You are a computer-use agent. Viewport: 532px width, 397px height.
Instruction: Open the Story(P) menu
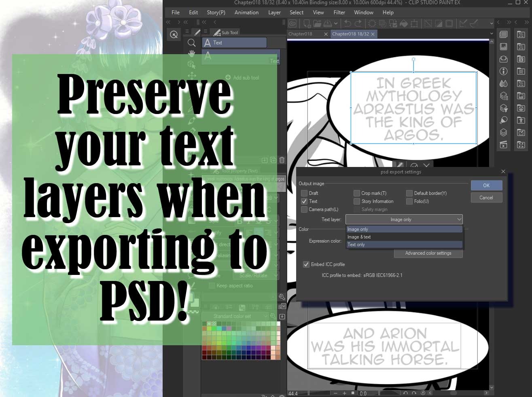tap(216, 13)
